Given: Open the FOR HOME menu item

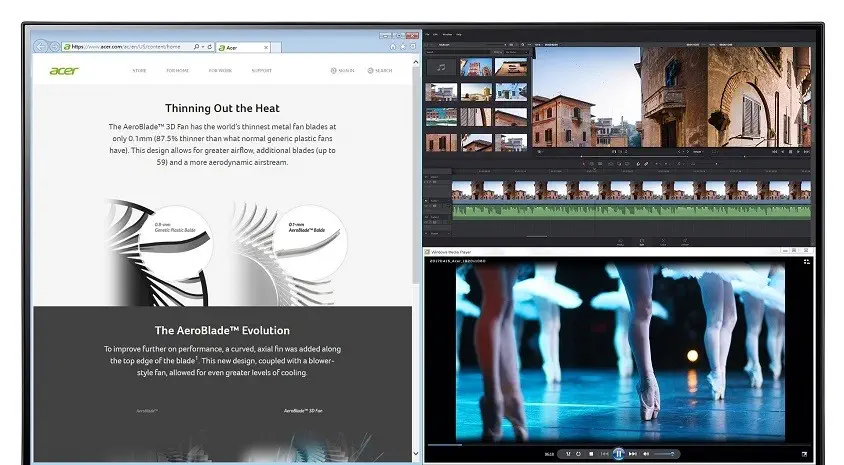Looking at the screenshot, I should 178,71.
